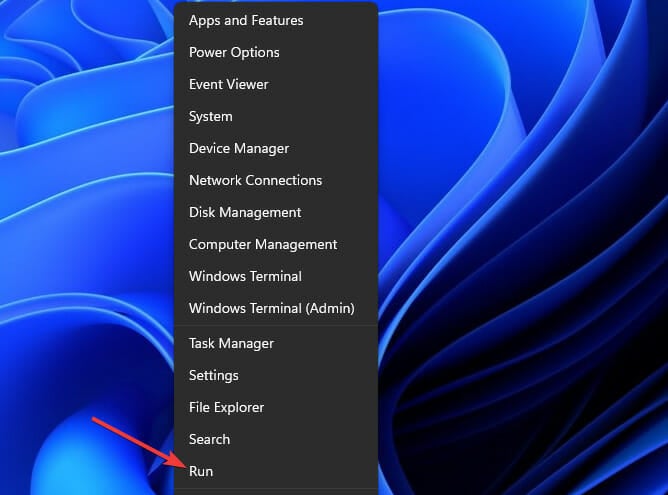
Task: Open Device Manager
Action: 276,148
